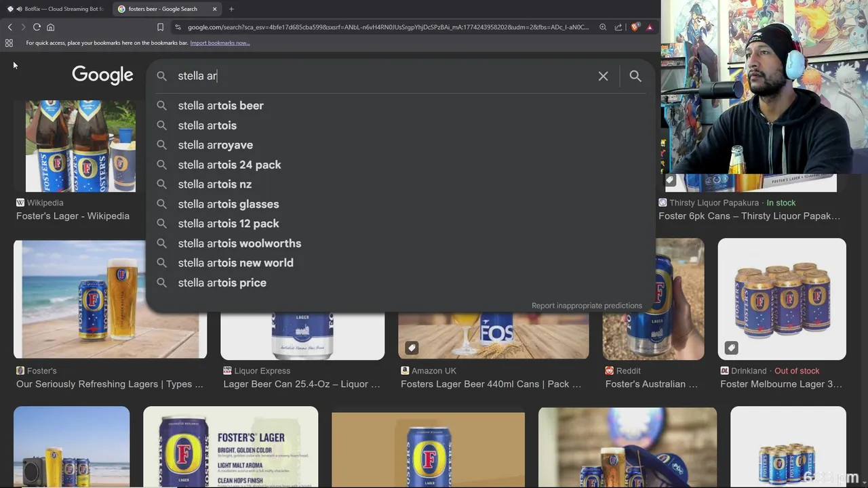Click the zoom magnifier icon in address bar
868x488 pixels.
pos(603,27)
